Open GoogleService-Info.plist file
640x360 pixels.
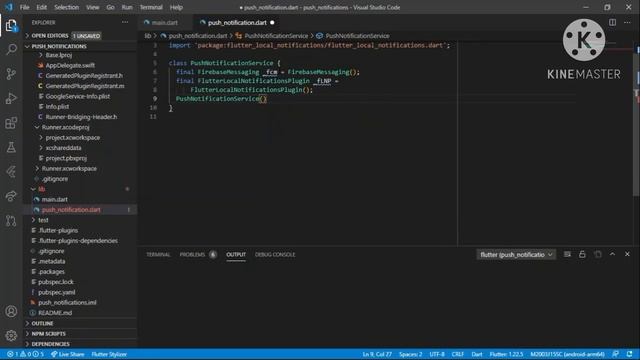click(x=78, y=96)
